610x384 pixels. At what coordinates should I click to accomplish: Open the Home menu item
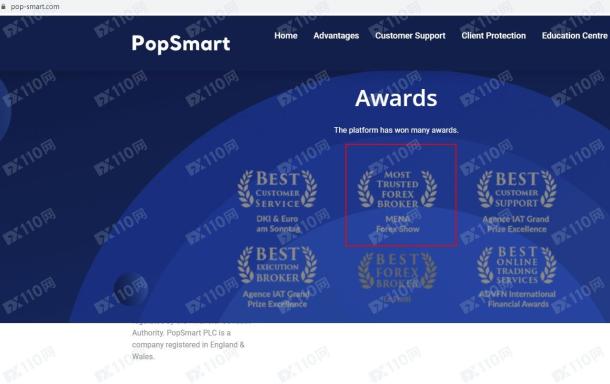[286, 36]
